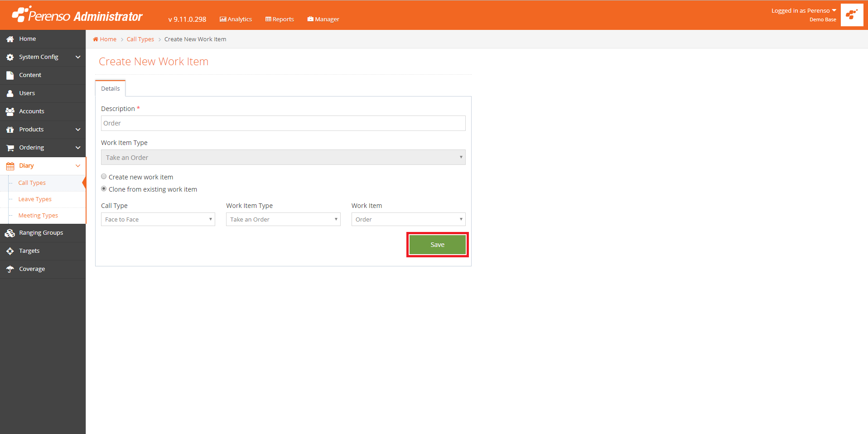Image resolution: width=868 pixels, height=434 pixels.
Task: Click the green Save button
Action: [438, 245]
